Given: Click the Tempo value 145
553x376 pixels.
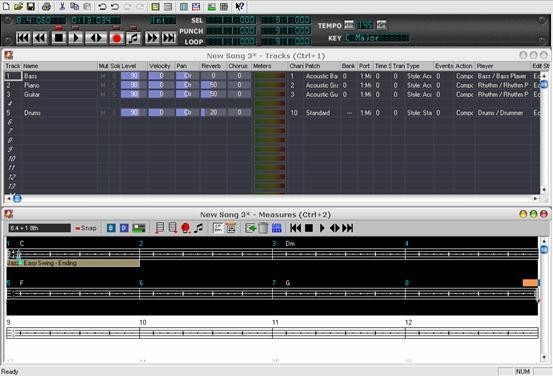Looking at the screenshot, I should [x=365, y=25].
